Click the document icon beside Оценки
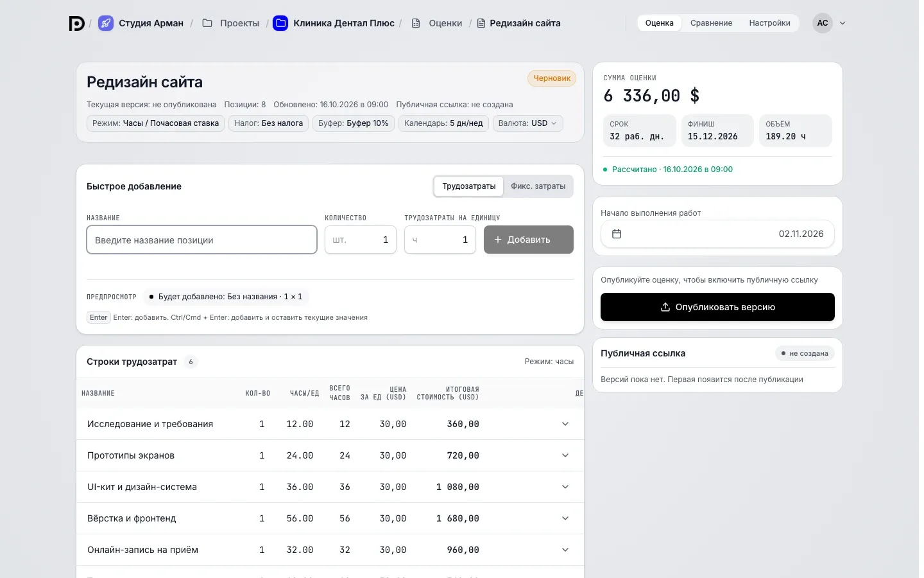Viewport: 924px width, 578px height. 416,23
